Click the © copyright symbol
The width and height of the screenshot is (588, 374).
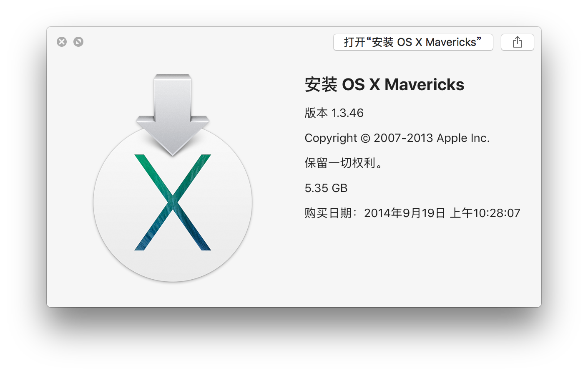coord(365,138)
